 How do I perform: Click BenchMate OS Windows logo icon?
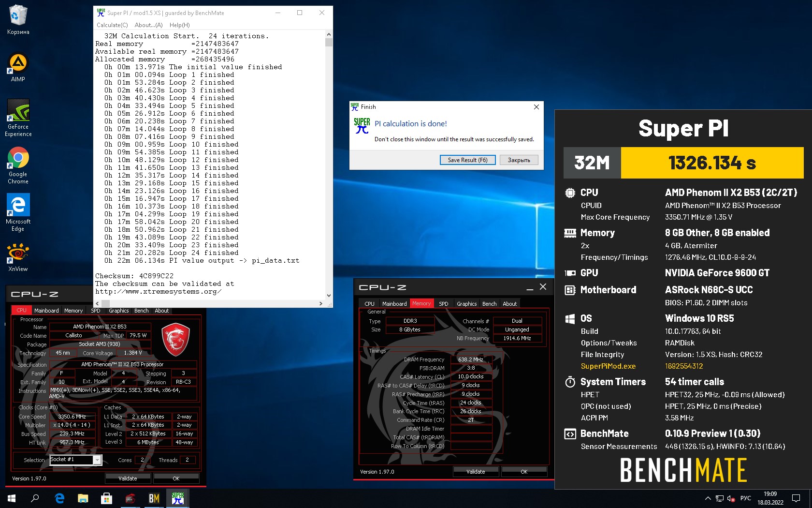(570, 318)
